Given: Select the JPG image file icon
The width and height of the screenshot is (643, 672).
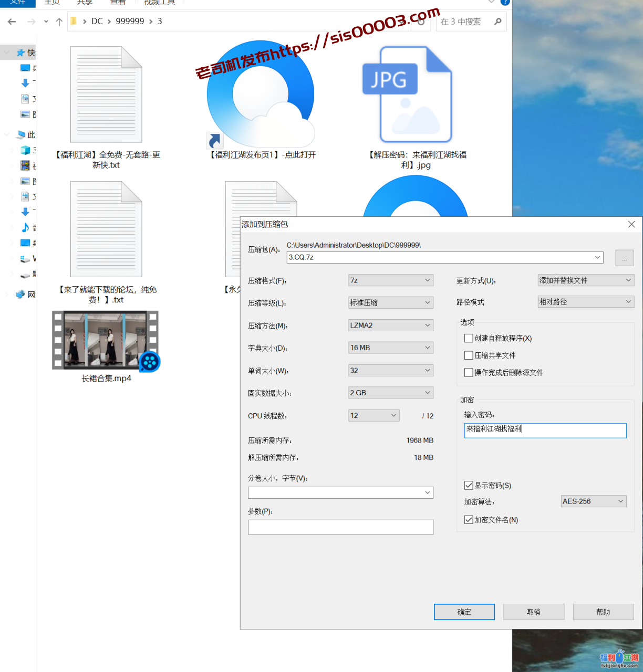Looking at the screenshot, I should pyautogui.click(x=408, y=94).
